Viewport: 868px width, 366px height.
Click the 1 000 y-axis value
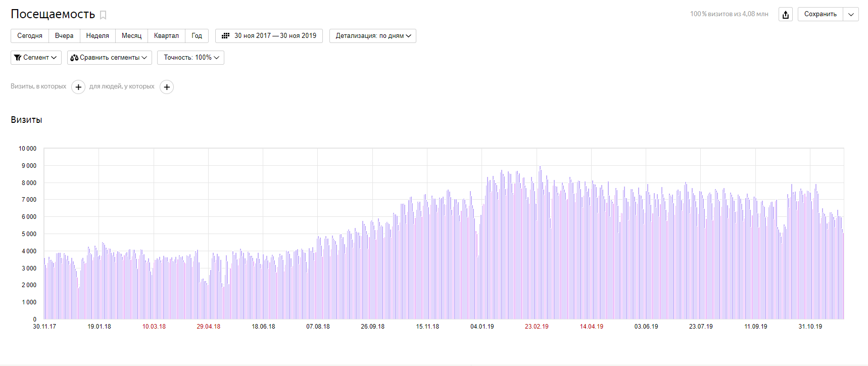click(x=29, y=302)
